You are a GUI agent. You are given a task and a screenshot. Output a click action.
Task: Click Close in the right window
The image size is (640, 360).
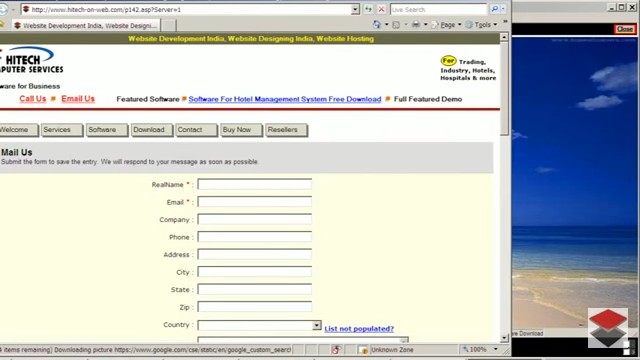click(x=625, y=29)
